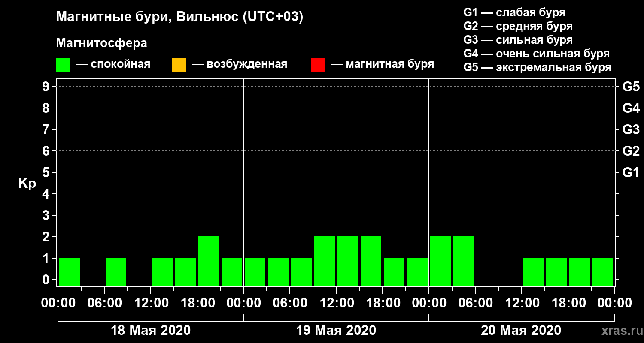Click the 21:00 bar on 18 May
The width and height of the screenshot is (644, 343).
click(x=232, y=272)
